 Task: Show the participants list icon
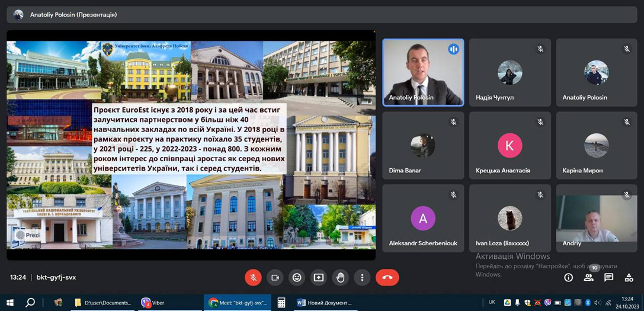click(588, 278)
